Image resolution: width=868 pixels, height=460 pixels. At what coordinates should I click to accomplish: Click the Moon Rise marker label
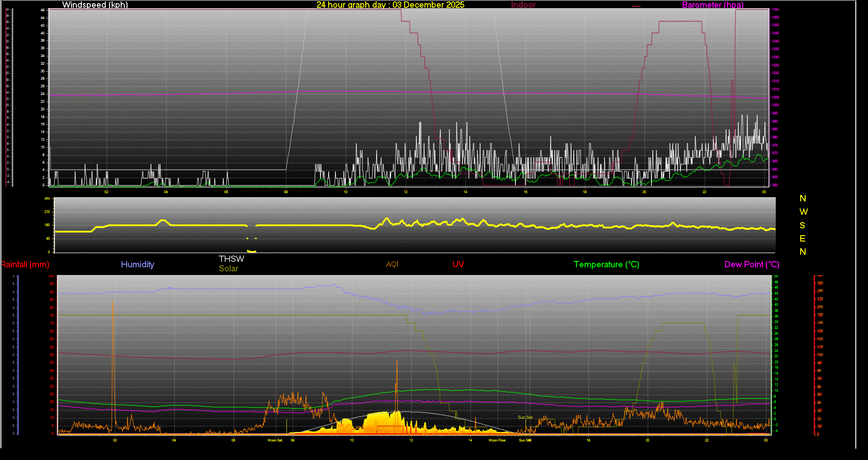pyautogui.click(x=496, y=440)
